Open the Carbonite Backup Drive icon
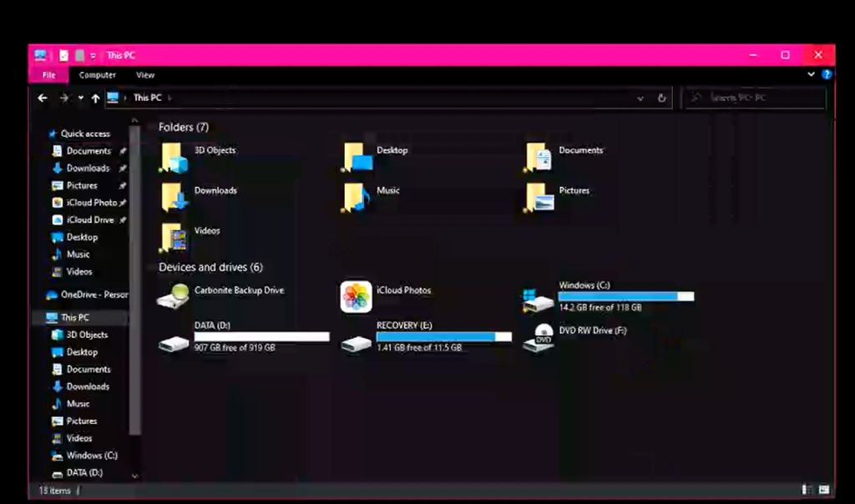 (173, 296)
